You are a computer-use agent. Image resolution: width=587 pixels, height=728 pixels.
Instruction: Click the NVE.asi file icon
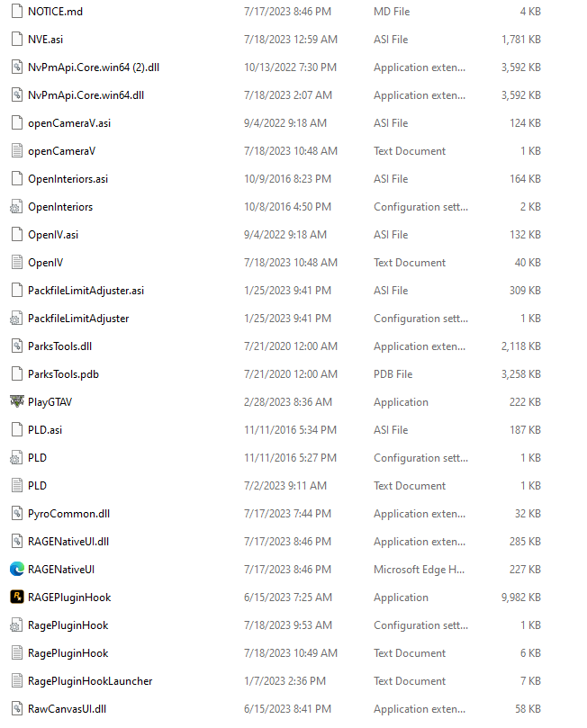(x=17, y=39)
